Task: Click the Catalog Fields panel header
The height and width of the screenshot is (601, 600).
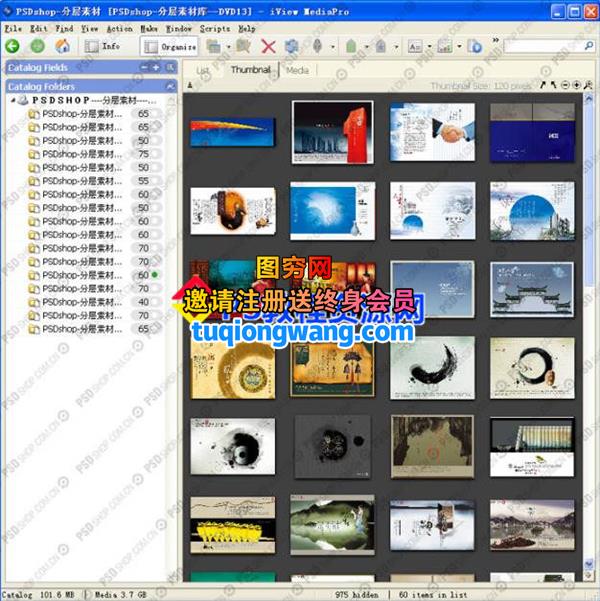Action: pos(92,68)
